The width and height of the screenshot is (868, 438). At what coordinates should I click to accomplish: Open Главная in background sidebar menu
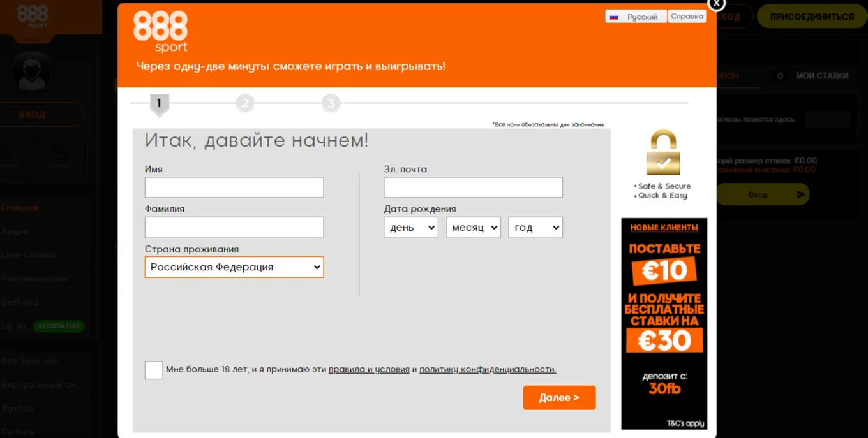[x=20, y=208]
